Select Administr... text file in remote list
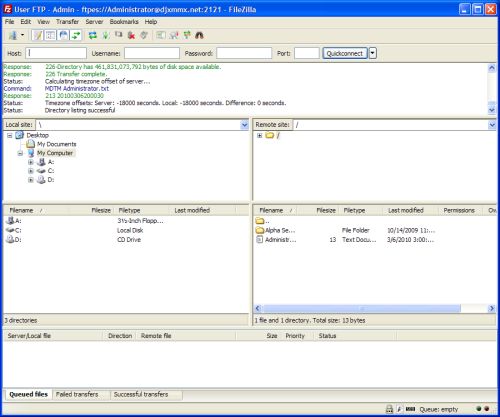Image resolution: width=500 pixels, height=417 pixels. point(276,240)
